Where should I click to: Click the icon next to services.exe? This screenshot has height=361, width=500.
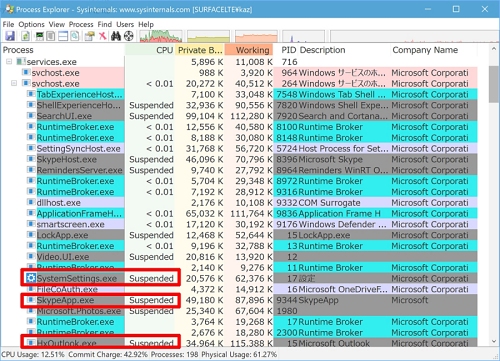[21, 62]
